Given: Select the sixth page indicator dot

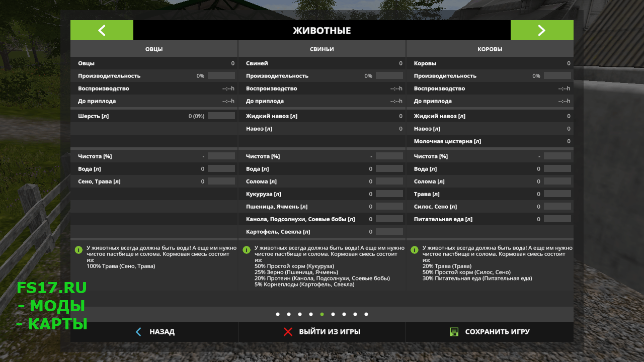Looking at the screenshot, I should pyautogui.click(x=333, y=314).
